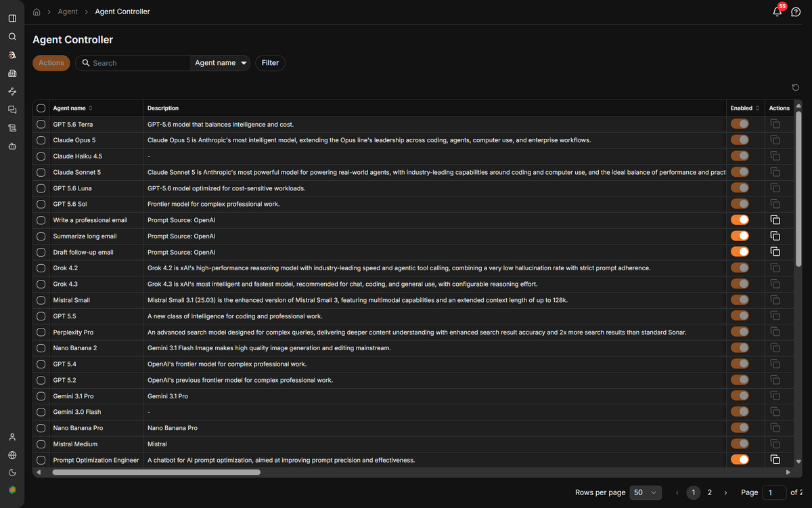Viewport: 812px width, 508px height.
Task: Click the Agent breadcrumb item
Action: tap(68, 12)
